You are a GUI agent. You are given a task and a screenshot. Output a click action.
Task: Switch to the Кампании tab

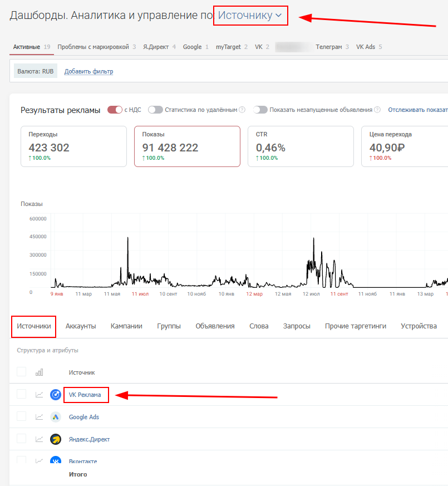(126, 326)
